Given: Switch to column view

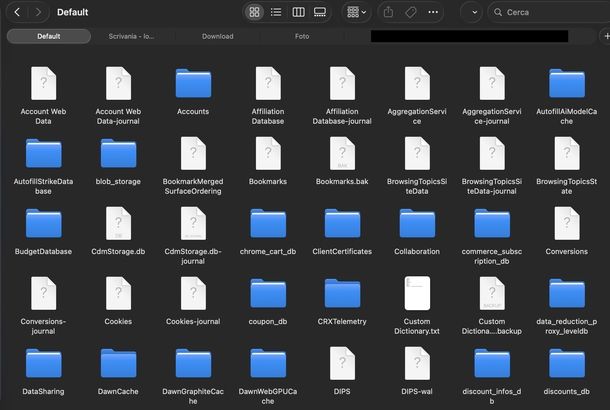Looking at the screenshot, I should (298, 12).
